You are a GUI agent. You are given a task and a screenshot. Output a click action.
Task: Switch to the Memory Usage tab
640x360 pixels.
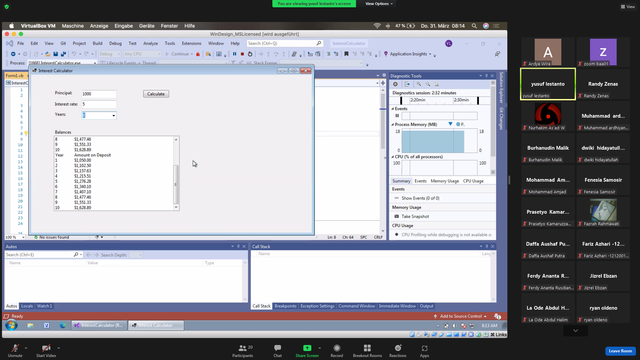444,181
